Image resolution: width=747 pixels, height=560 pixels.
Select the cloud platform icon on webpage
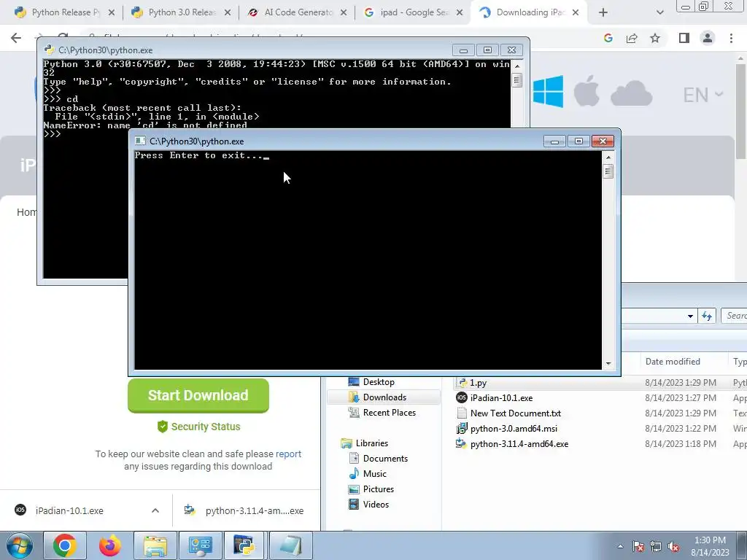[x=631, y=93]
